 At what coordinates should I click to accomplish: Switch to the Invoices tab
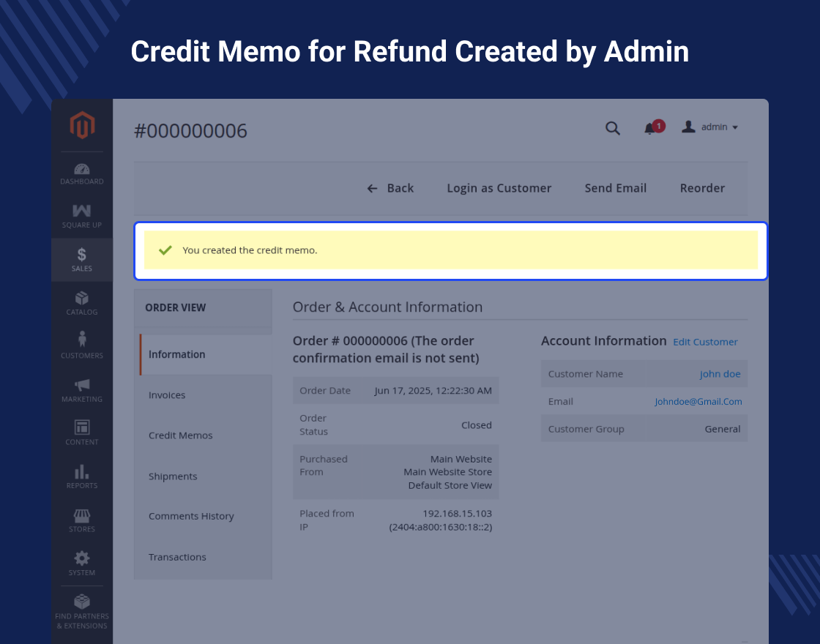coord(167,395)
